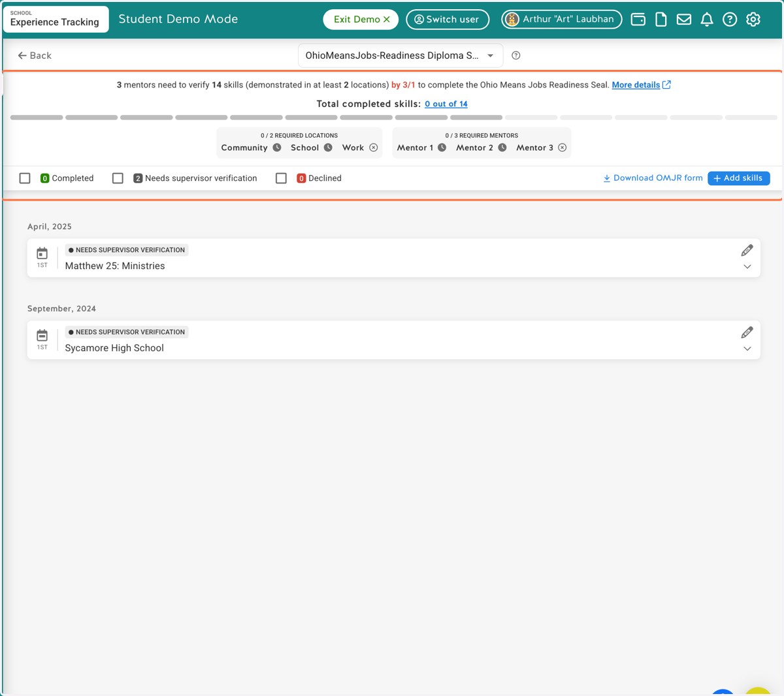Click the Matthew 25: Ministries title

115,266
